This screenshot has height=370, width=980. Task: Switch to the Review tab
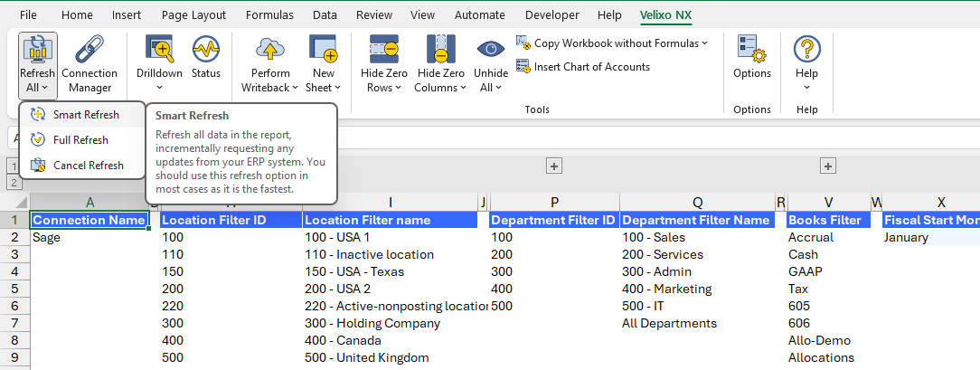click(374, 15)
